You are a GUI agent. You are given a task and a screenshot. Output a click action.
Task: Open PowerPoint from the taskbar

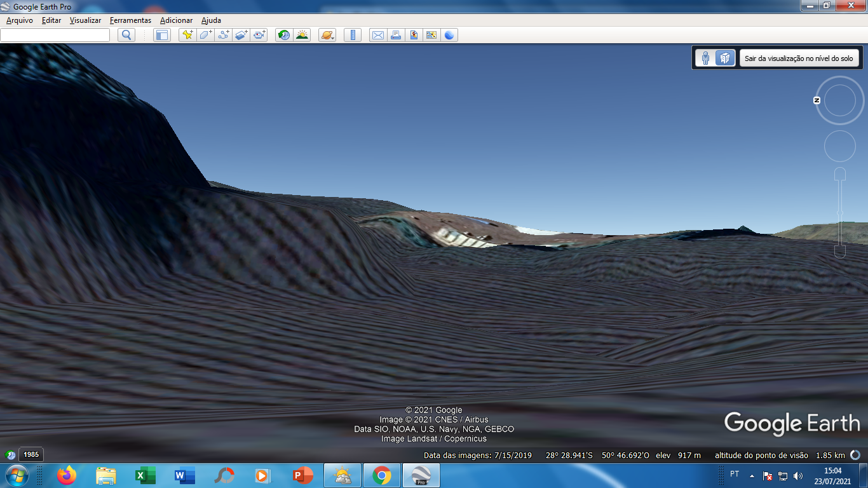302,475
